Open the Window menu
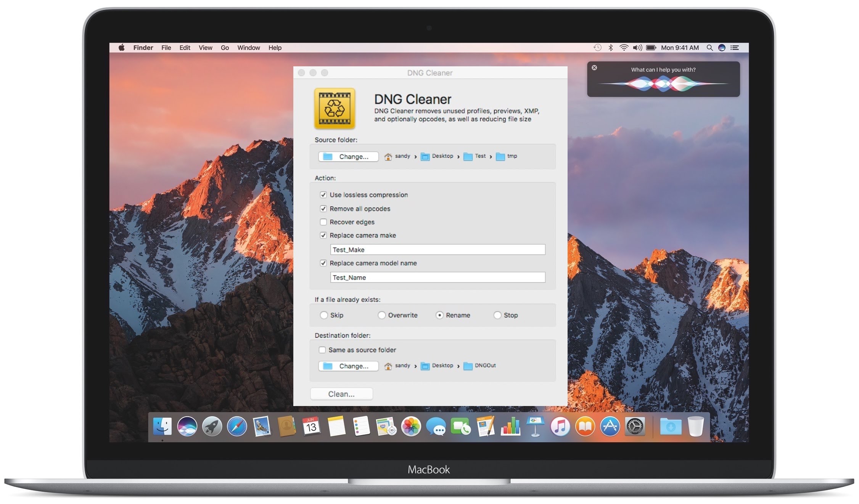This screenshot has height=504, width=859. (x=249, y=48)
